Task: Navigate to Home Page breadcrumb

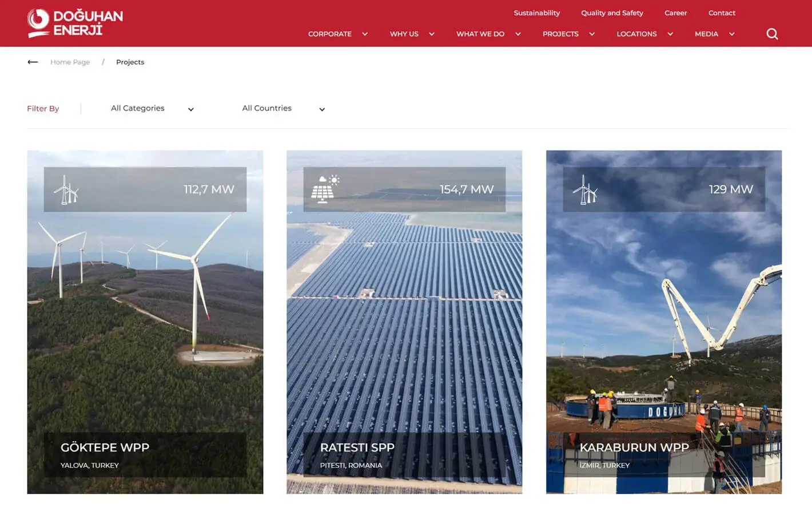Action: coord(70,62)
